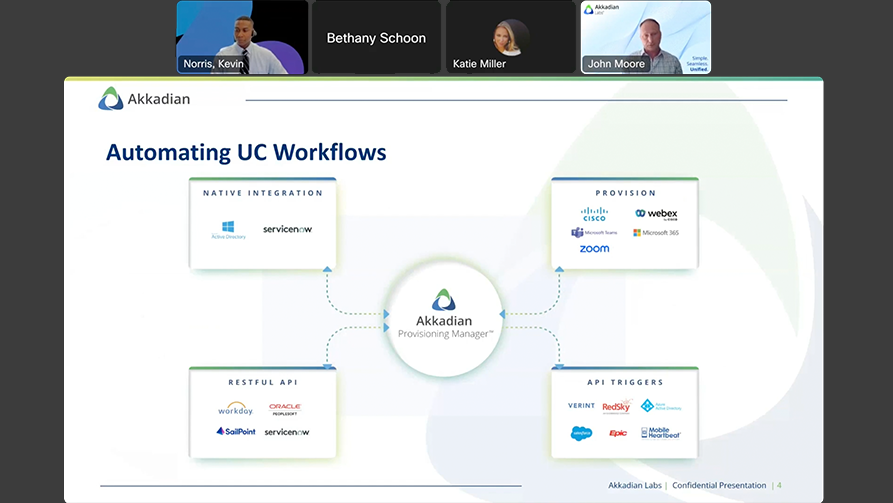Click the RedSky logo

pyautogui.click(x=617, y=406)
